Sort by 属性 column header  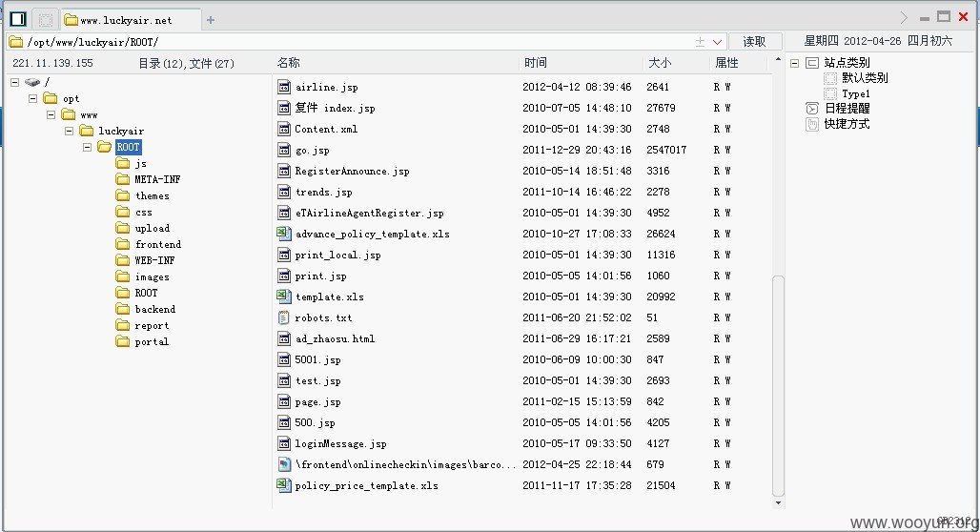point(726,63)
